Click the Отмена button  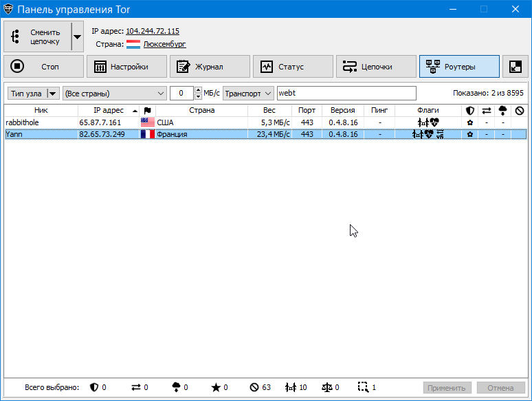click(501, 388)
